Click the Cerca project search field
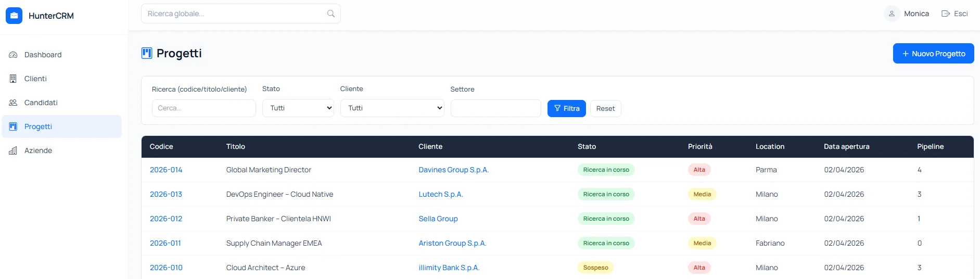 [204, 108]
